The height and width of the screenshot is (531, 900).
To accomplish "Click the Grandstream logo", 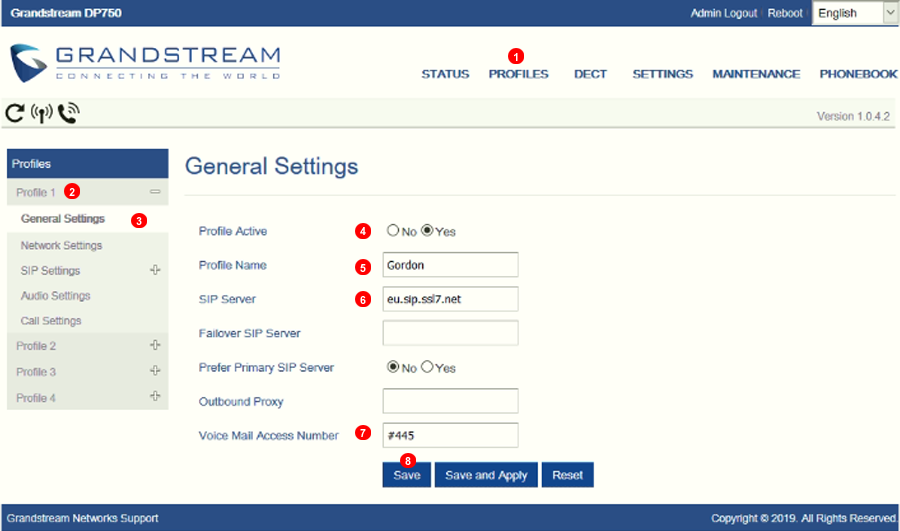I will (145, 63).
